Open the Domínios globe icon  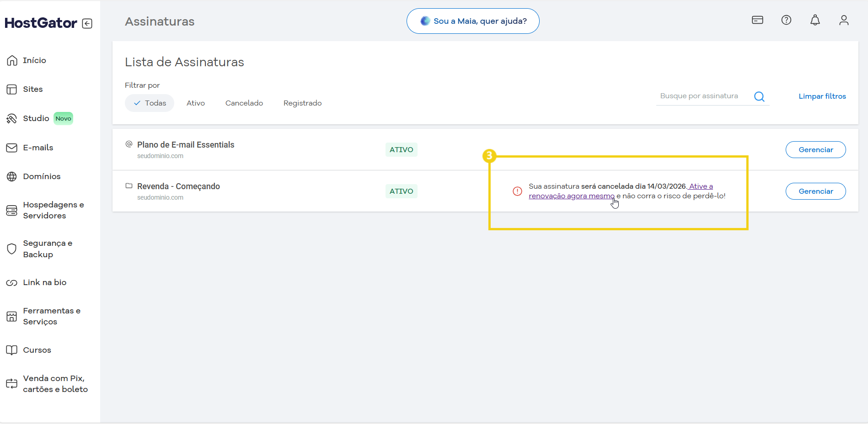click(x=12, y=176)
